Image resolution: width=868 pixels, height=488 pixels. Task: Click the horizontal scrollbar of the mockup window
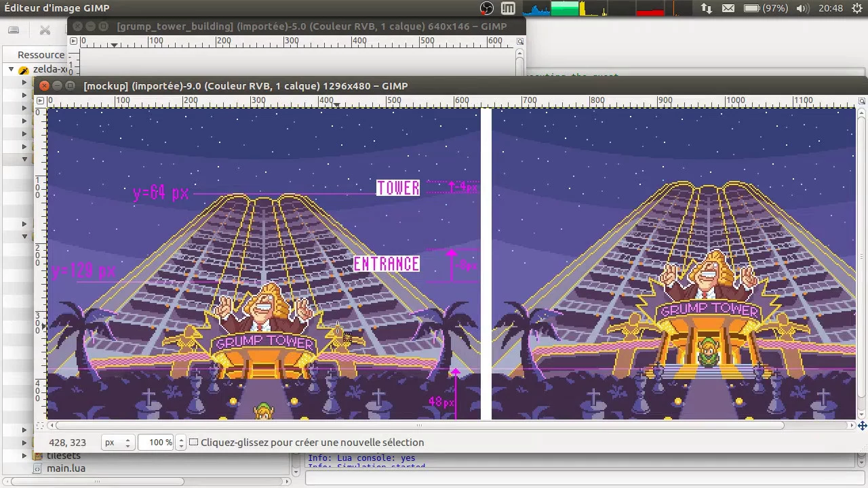(419, 426)
